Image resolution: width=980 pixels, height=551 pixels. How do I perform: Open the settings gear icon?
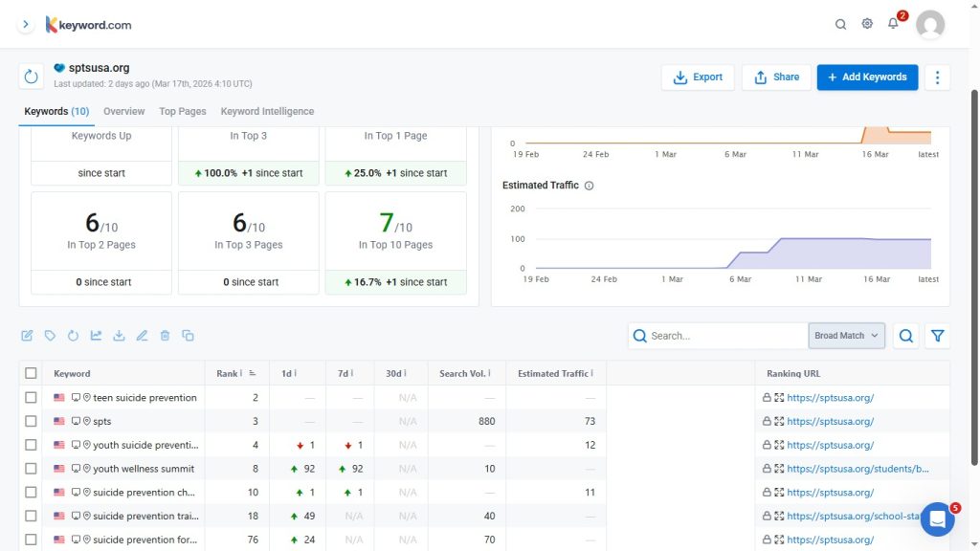pos(867,24)
